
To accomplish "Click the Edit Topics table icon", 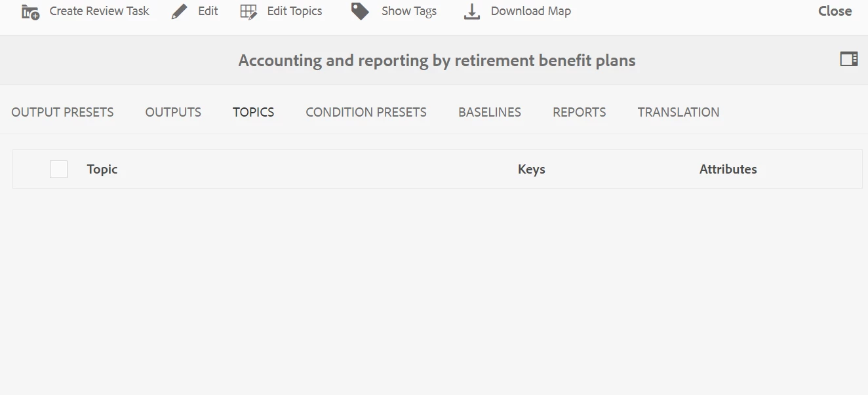I will coord(248,12).
